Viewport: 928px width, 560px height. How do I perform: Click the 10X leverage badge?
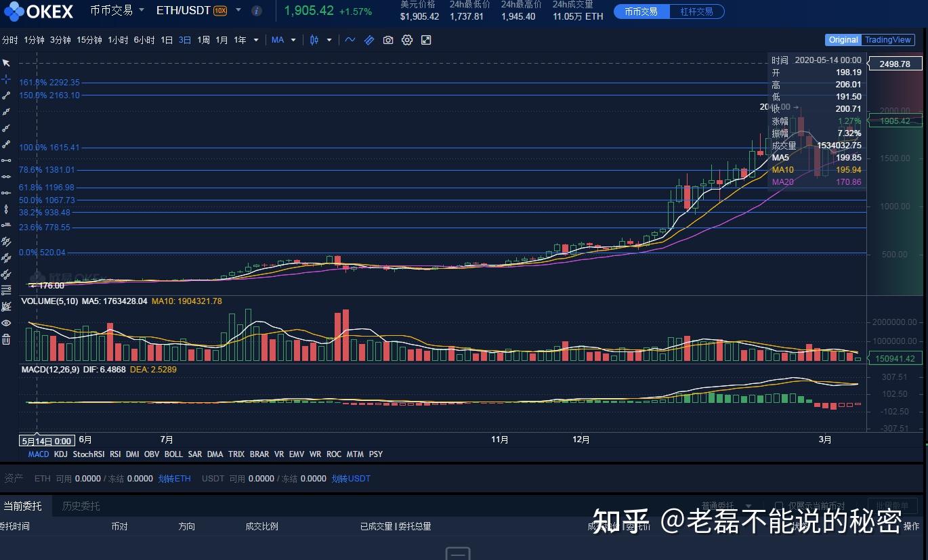point(220,11)
